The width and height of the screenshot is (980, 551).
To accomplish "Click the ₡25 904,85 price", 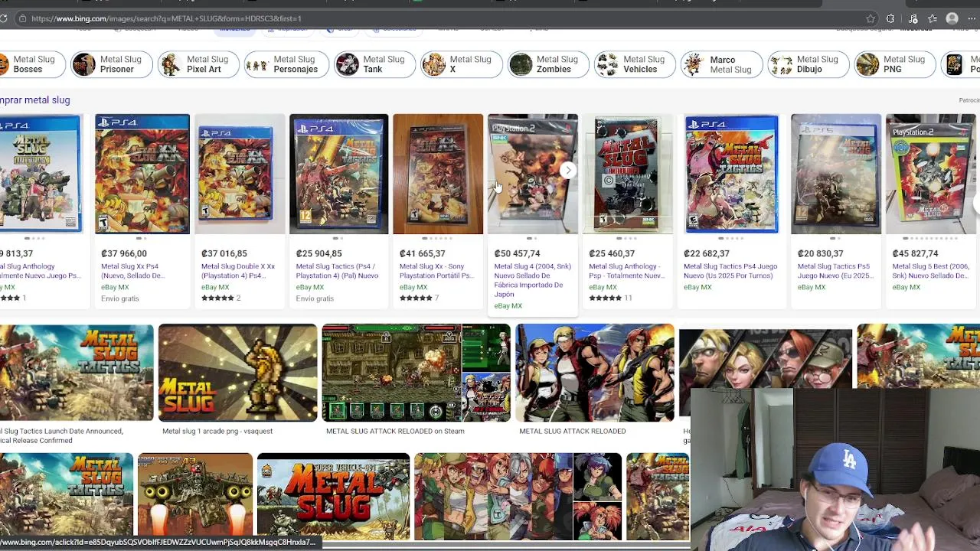I will (319, 253).
